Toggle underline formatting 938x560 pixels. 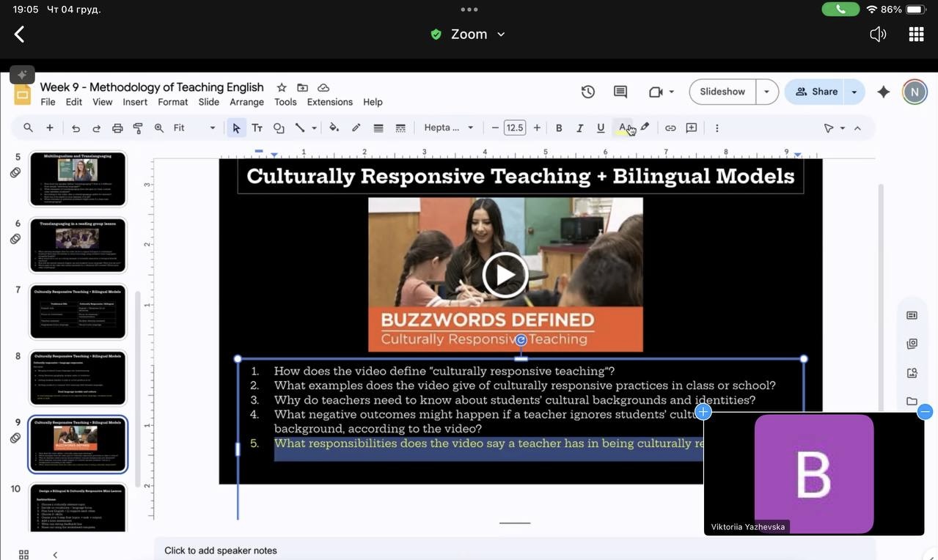[601, 128]
